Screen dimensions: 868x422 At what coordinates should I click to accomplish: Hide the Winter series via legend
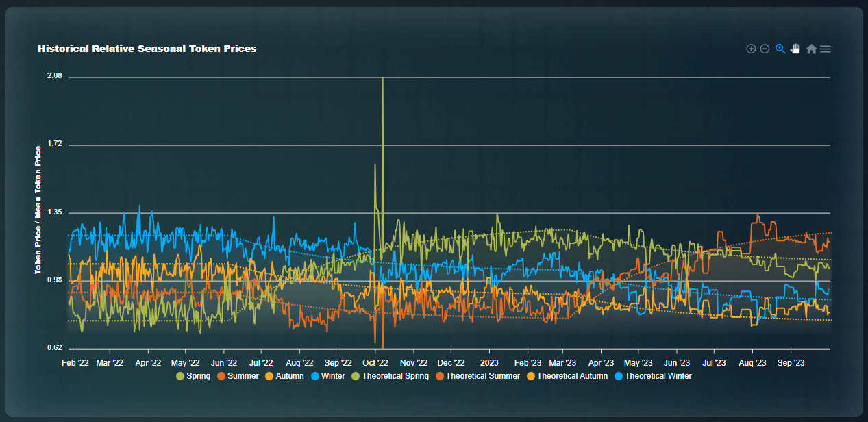coord(333,376)
